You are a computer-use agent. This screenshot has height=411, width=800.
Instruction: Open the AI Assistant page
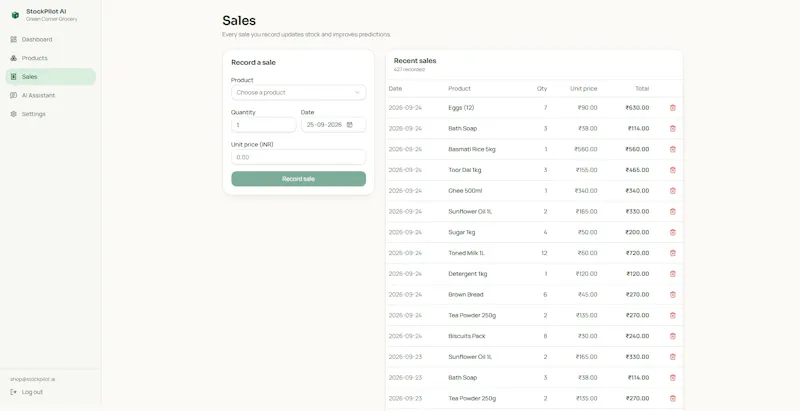click(x=51, y=95)
